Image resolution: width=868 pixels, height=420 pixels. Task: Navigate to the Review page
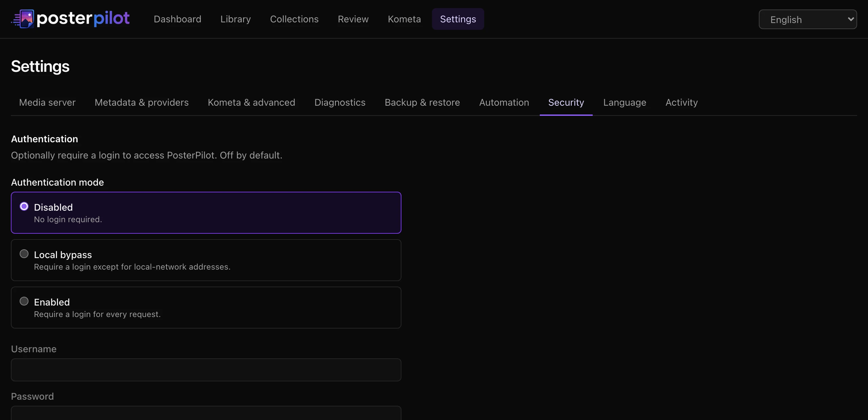pos(353,19)
